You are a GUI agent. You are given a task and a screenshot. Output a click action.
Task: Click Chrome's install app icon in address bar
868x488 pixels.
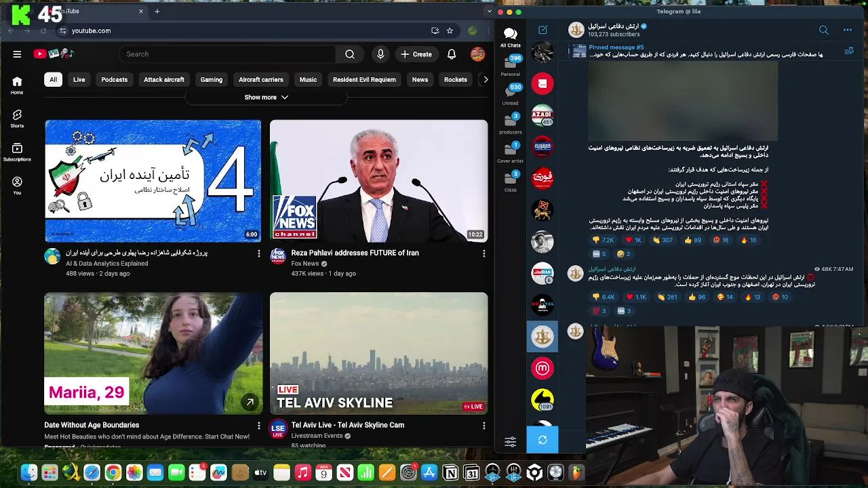coord(435,30)
